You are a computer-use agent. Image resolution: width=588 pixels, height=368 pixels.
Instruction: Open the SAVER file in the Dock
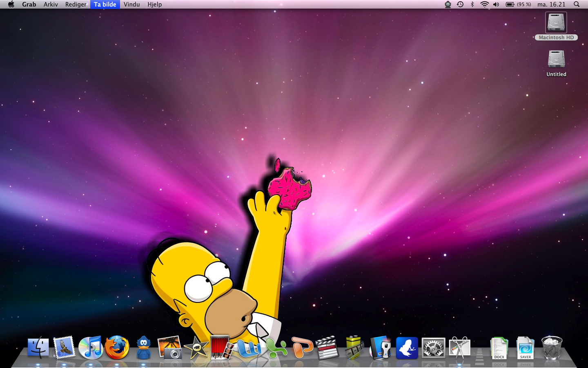pyautogui.click(x=525, y=348)
